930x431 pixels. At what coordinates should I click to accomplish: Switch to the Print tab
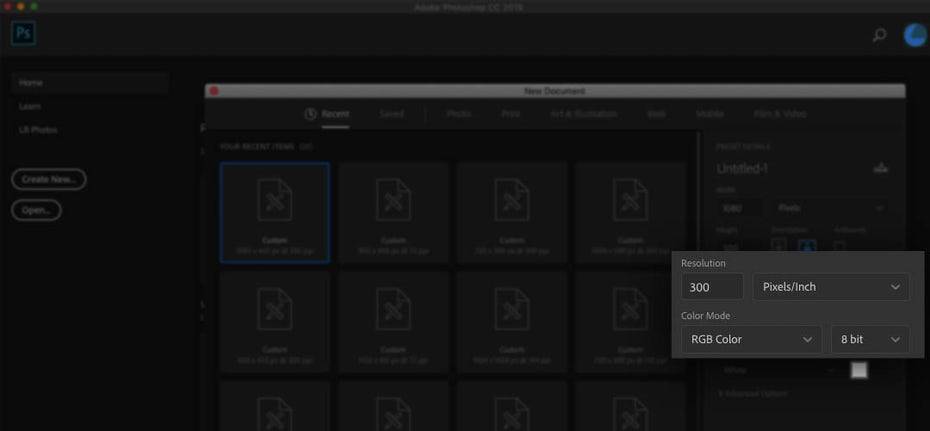coord(511,114)
